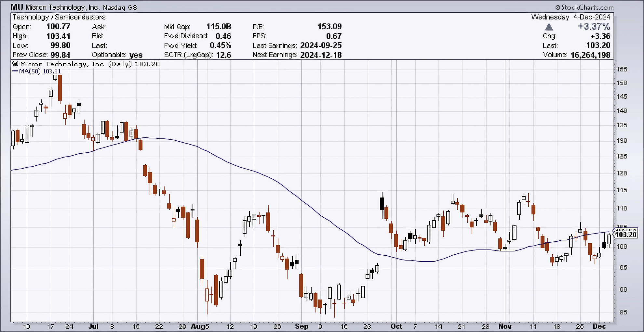Image resolution: width=644 pixels, height=332 pixels.
Task: Click the green up-arrow change indicator
Action: pyautogui.click(x=549, y=27)
